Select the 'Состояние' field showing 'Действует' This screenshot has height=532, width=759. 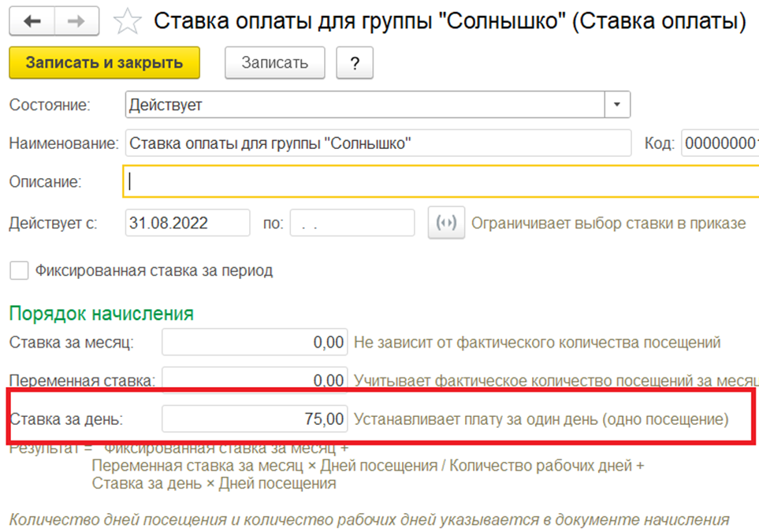(365, 105)
